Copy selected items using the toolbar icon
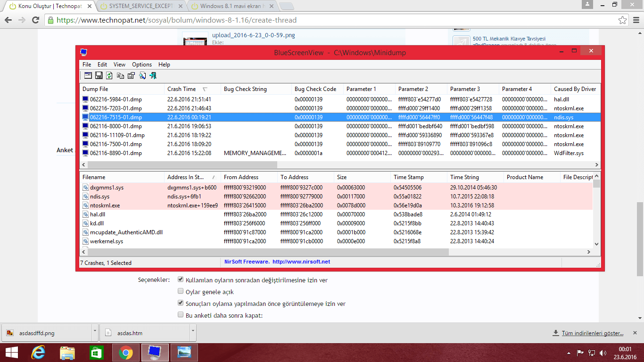Viewport: 644px width, 362px height. 120,75
